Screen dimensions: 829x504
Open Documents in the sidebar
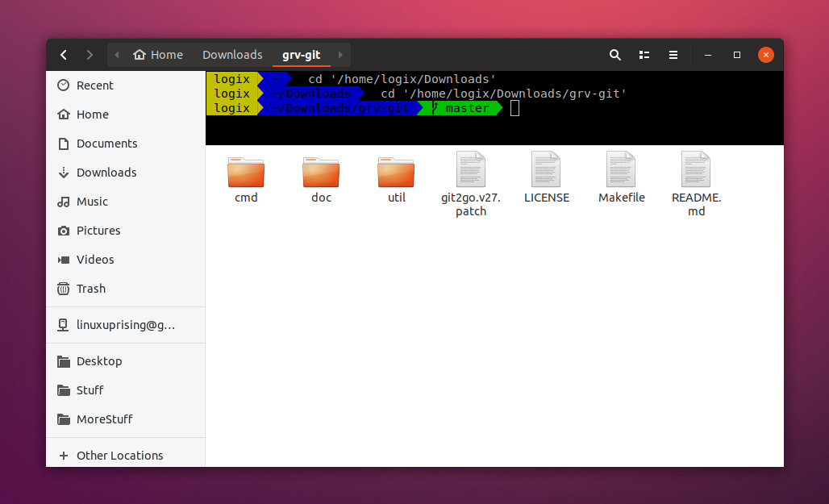point(126,144)
